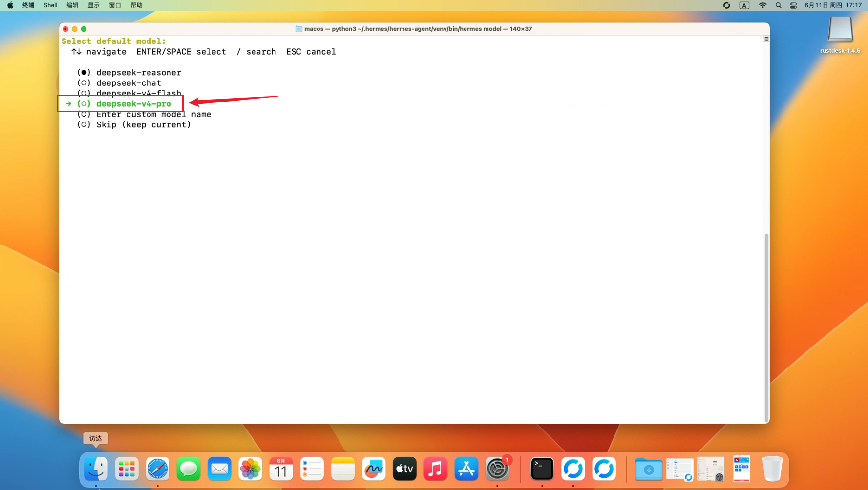Open Finder from the Dock
Screen dimensions: 868x490
coord(96,469)
